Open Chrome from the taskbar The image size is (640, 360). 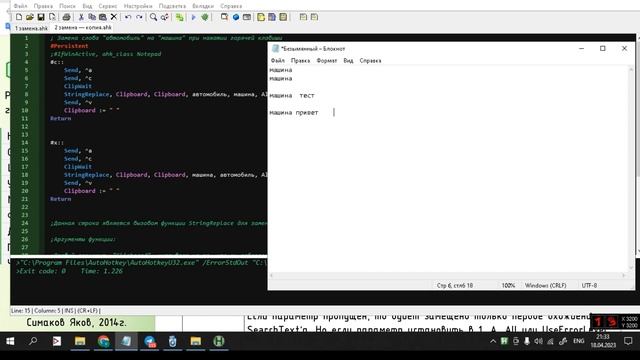click(x=103, y=341)
